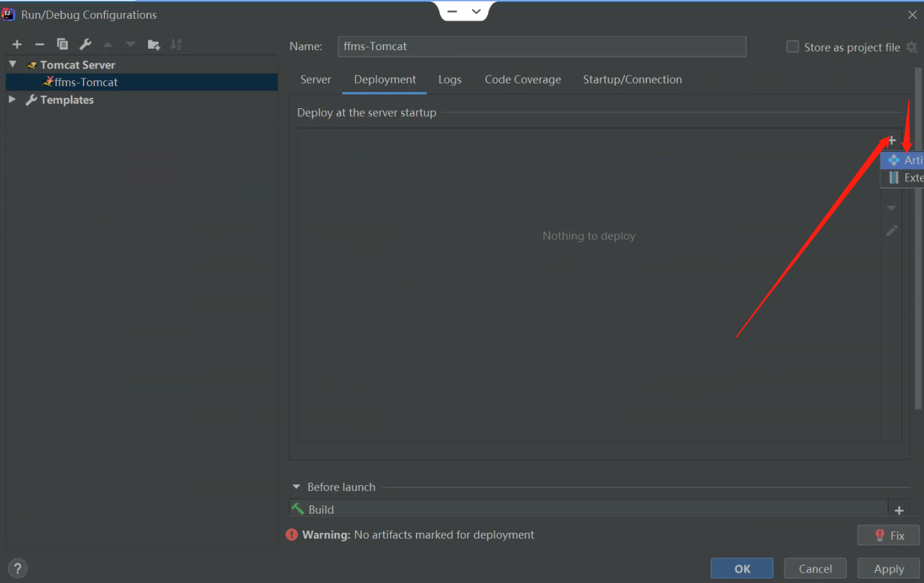Click the Build hammer icon
The width and height of the screenshot is (924, 583).
tap(298, 509)
